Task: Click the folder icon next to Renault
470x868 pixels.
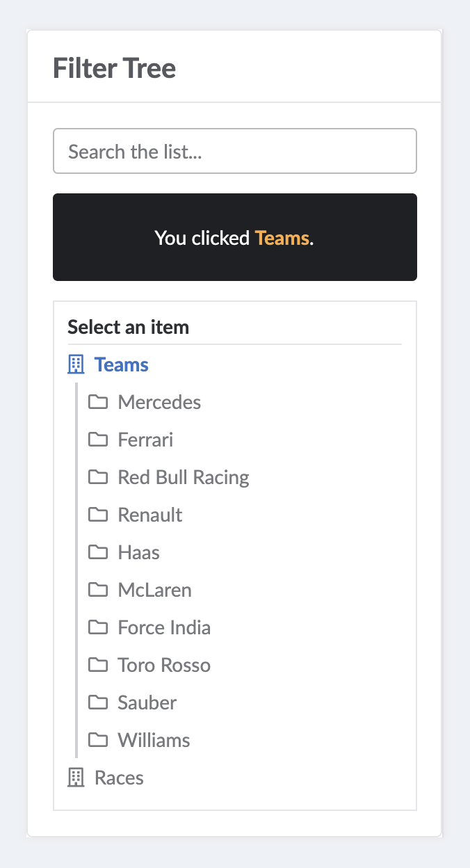Action: (98, 515)
